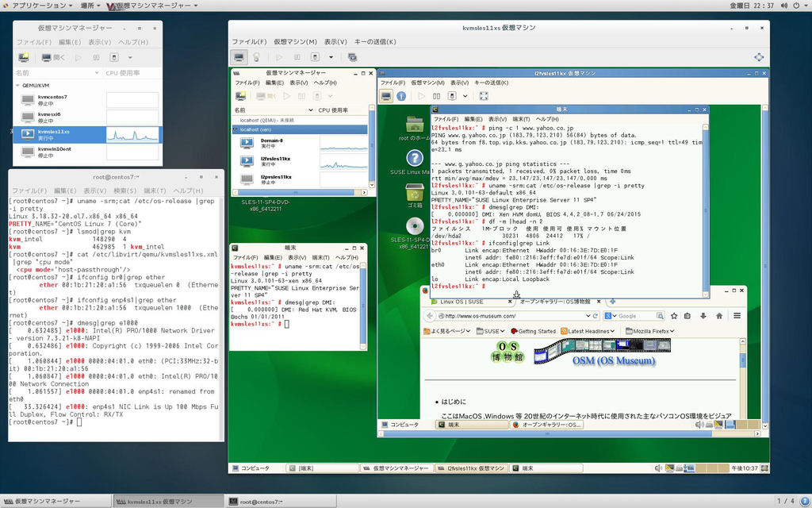Click shutdown icon in l2fvsles11kx toolbar
The height and width of the screenshot is (508, 812).
(451, 96)
